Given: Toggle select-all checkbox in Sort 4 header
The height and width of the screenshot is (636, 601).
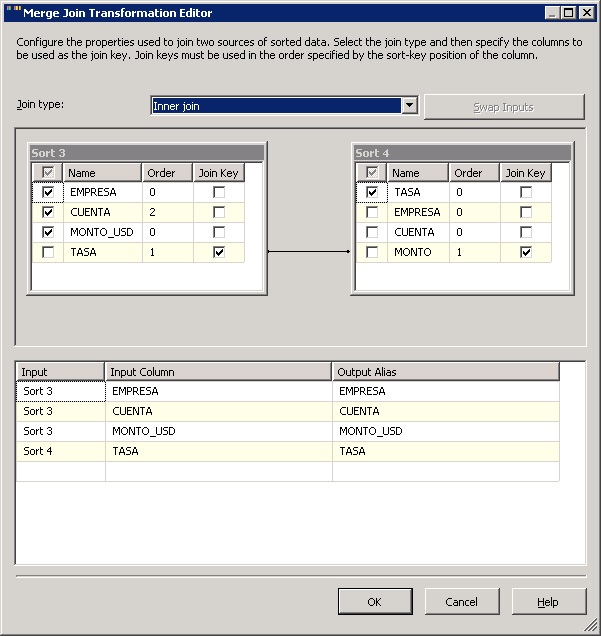Looking at the screenshot, I should coord(372,173).
